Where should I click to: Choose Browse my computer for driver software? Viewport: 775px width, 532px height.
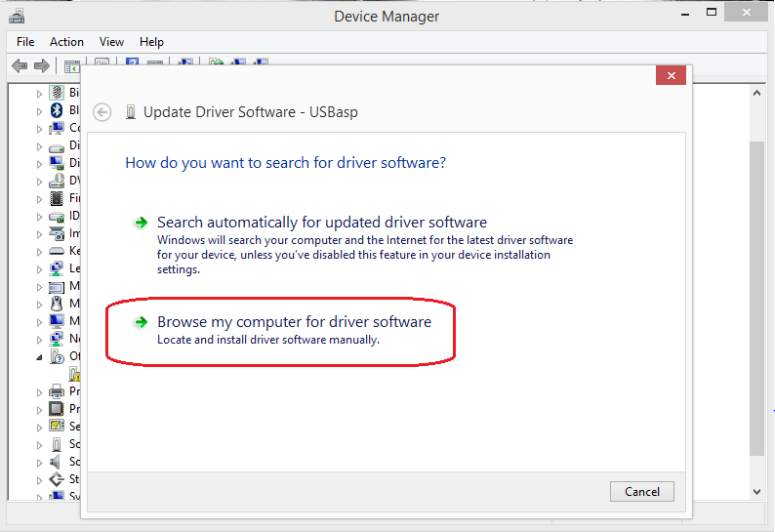(293, 322)
